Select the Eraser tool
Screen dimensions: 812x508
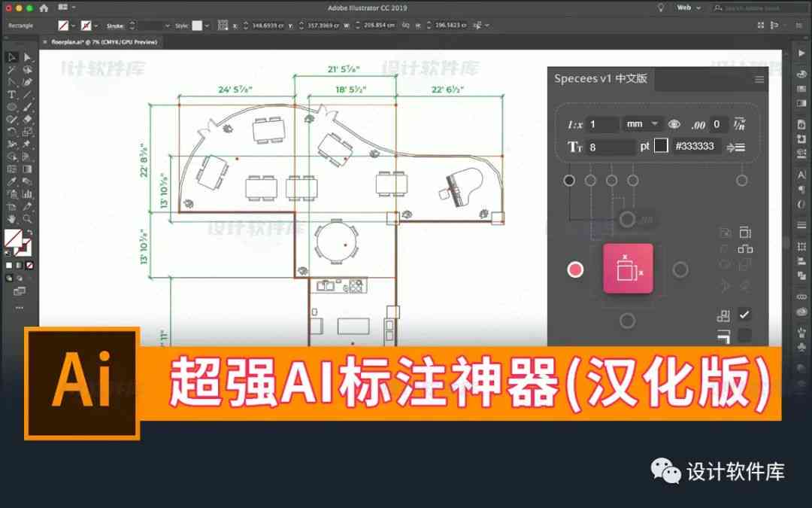[28, 119]
